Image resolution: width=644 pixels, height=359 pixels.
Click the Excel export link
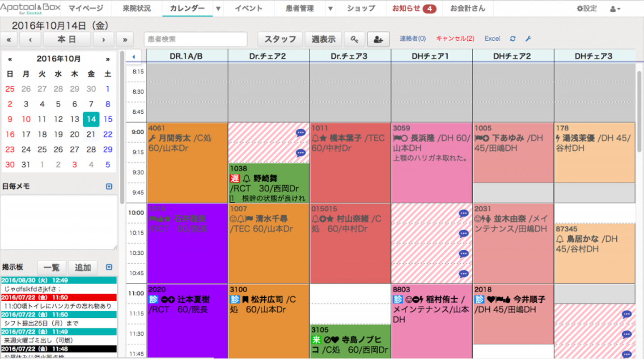coord(492,39)
